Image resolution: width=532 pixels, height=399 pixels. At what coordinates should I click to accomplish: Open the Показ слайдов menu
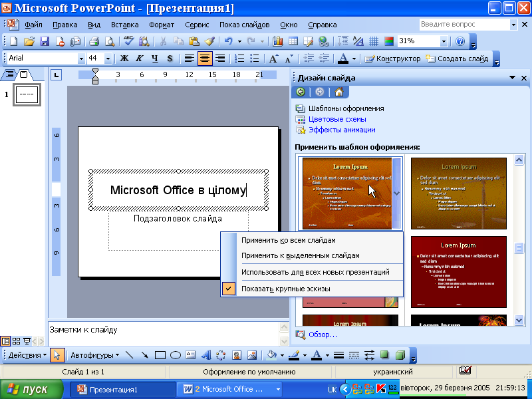click(244, 25)
